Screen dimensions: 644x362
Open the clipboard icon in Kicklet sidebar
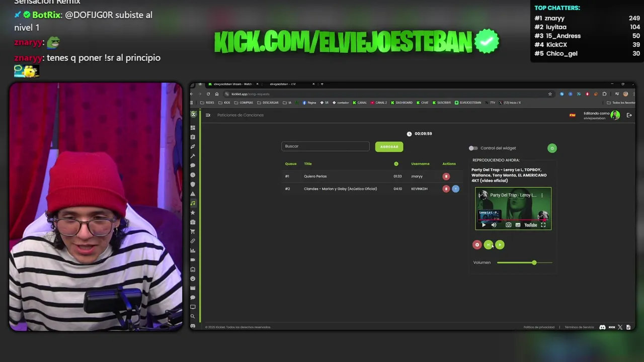point(193,137)
